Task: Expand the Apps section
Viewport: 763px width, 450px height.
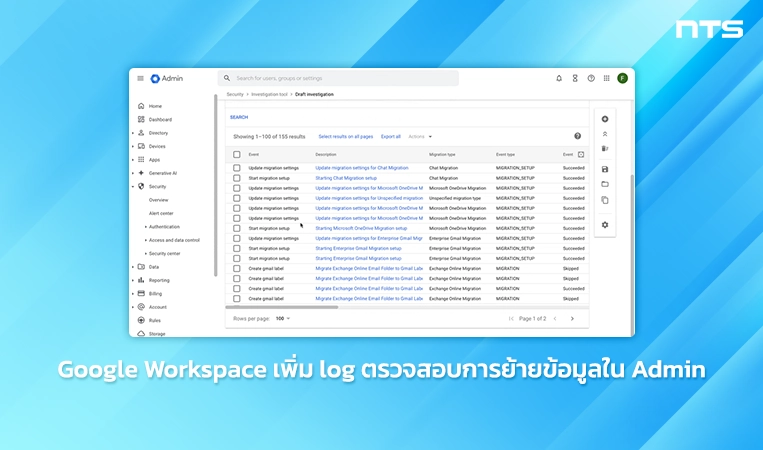Action: tap(133, 160)
